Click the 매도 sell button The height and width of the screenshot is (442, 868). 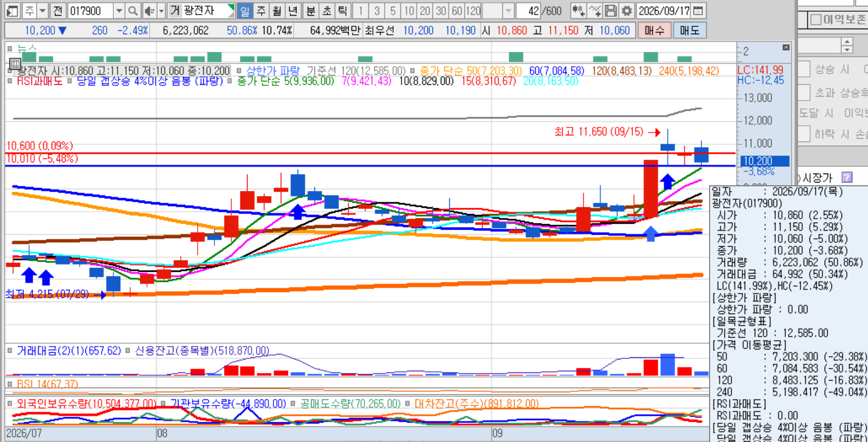coord(689,30)
